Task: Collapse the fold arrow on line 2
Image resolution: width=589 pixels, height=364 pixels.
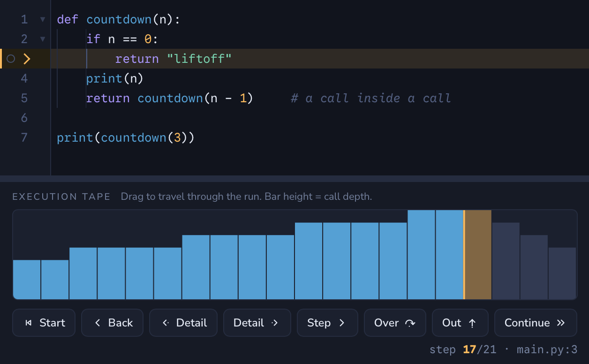Action: coord(43,39)
